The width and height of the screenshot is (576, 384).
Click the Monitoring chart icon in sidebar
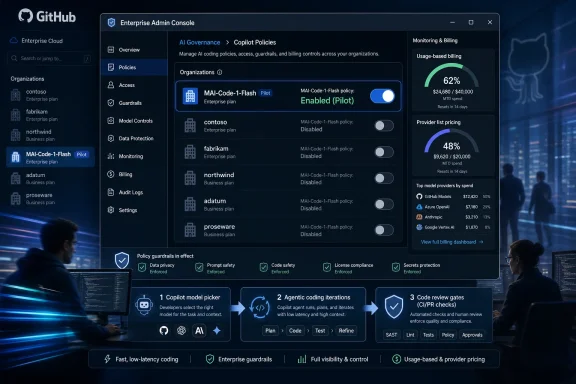(111, 156)
